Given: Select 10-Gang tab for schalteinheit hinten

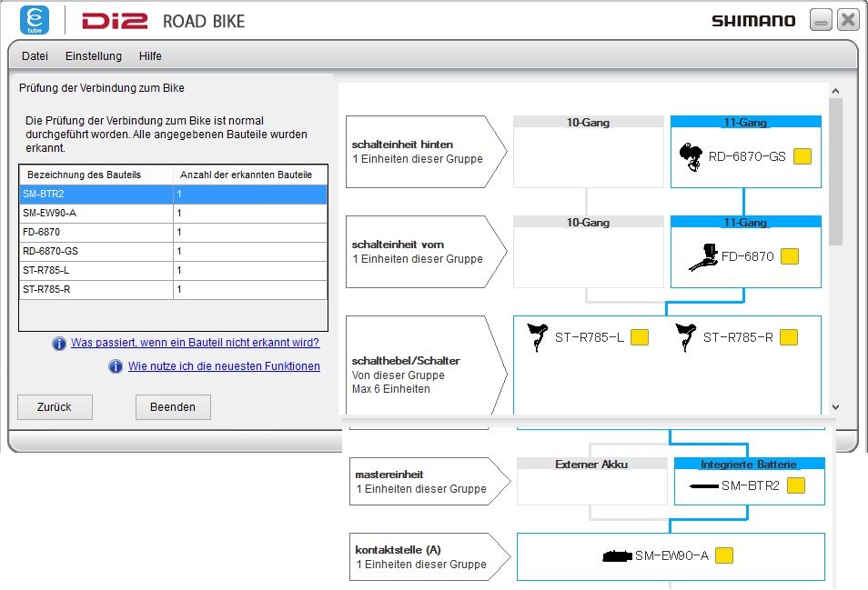Looking at the screenshot, I should click(x=589, y=122).
